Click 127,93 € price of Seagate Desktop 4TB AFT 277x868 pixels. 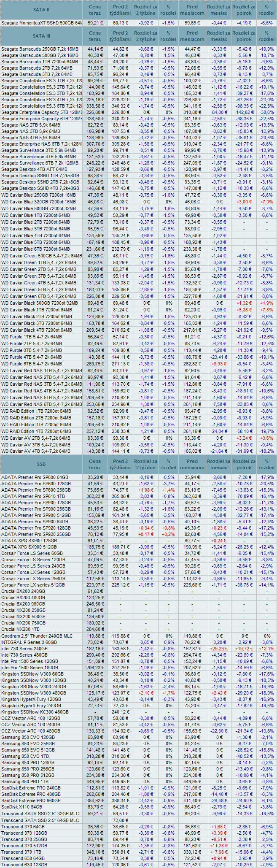coord(95,169)
